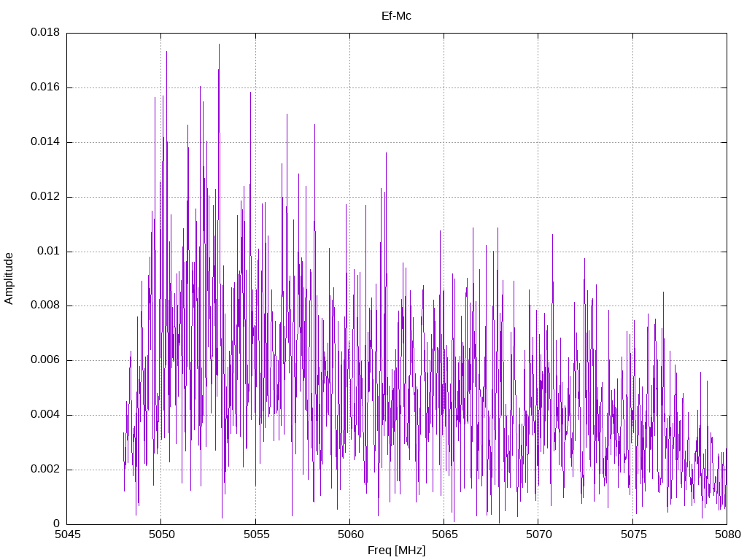This screenshot has width=747, height=560.
Task: Click the plot title "Ef-Mc"
Action: [396, 16]
